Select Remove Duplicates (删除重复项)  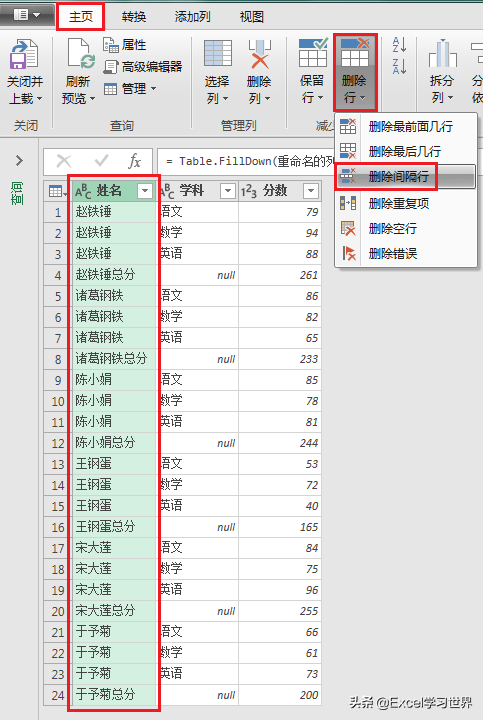pyautogui.click(x=406, y=203)
